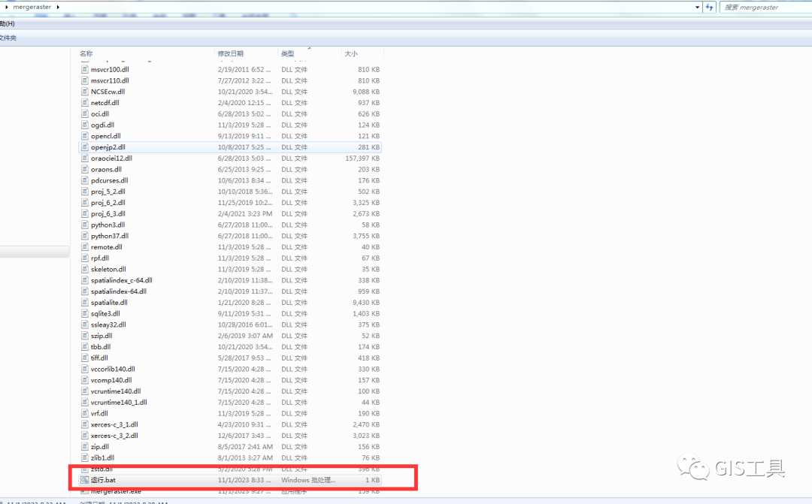Select the spatialindex_c-64.dll file name
The width and height of the screenshot is (812, 504).
pos(122,280)
